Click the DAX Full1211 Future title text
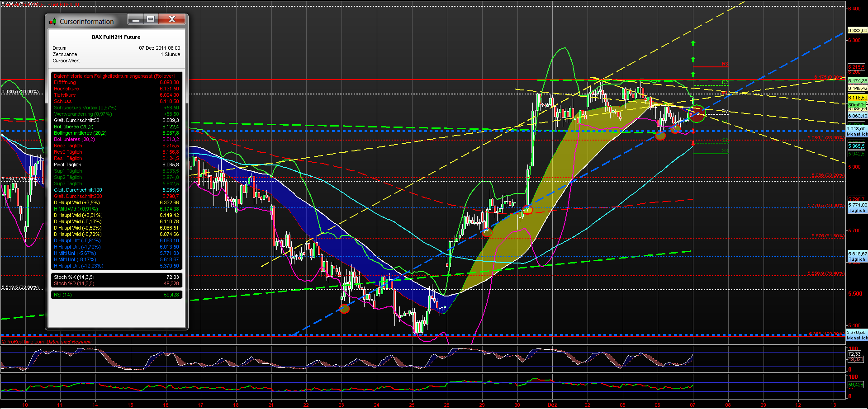868x409 pixels. pyautogui.click(x=116, y=37)
